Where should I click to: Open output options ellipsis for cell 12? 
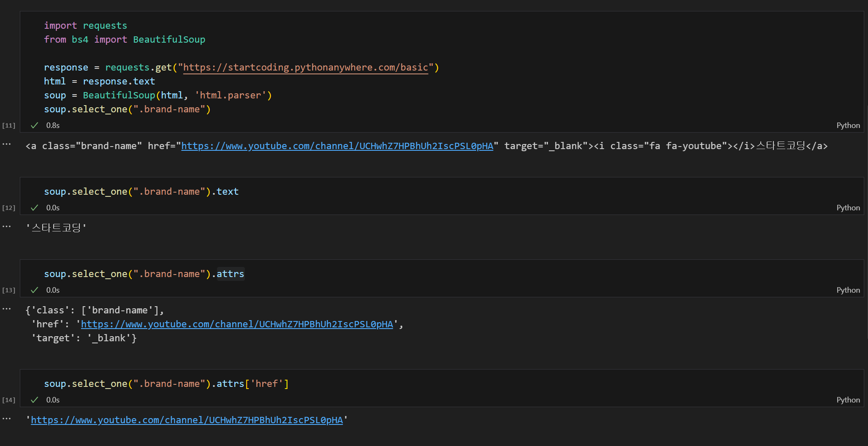pos(7,227)
